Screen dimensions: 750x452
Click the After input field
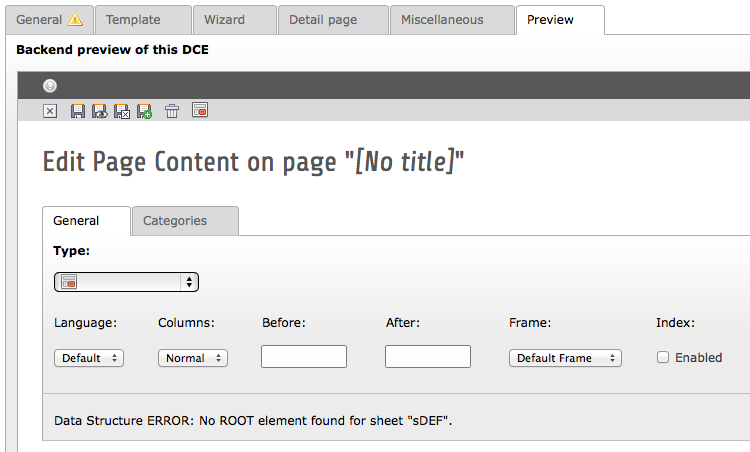point(428,357)
